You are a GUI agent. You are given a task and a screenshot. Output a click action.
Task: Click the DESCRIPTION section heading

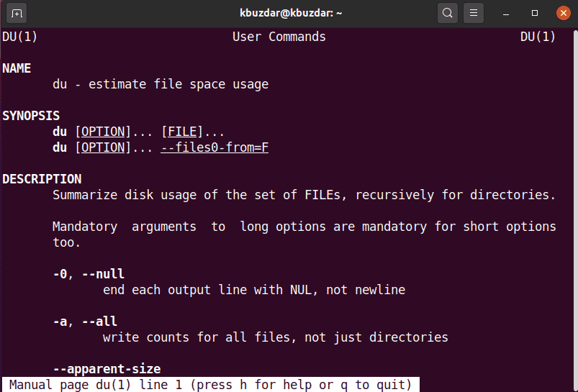point(42,179)
